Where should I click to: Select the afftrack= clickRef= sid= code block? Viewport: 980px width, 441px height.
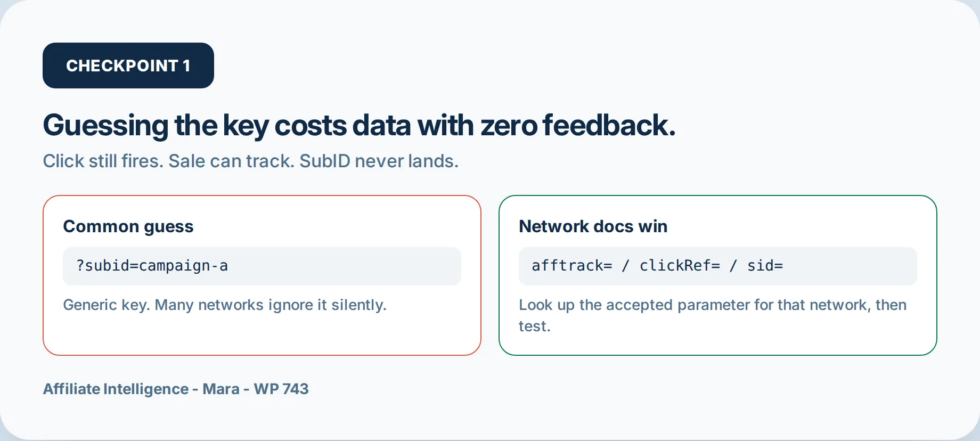718,266
